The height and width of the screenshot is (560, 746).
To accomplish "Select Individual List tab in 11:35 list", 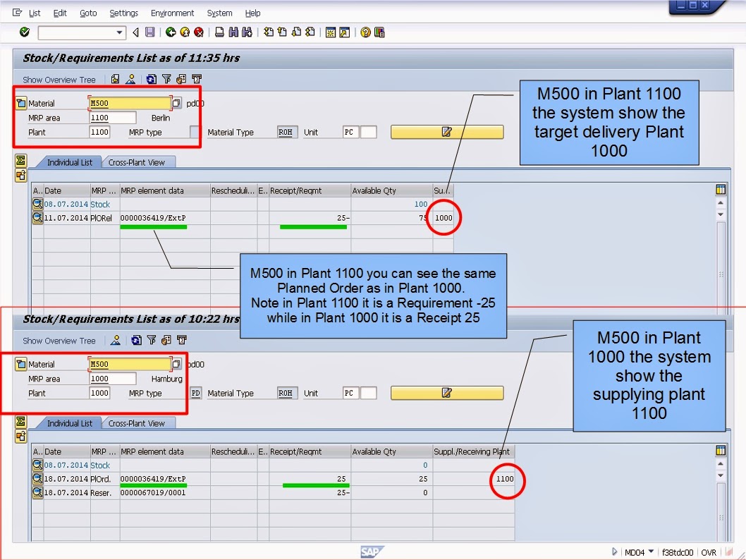I will pyautogui.click(x=70, y=162).
